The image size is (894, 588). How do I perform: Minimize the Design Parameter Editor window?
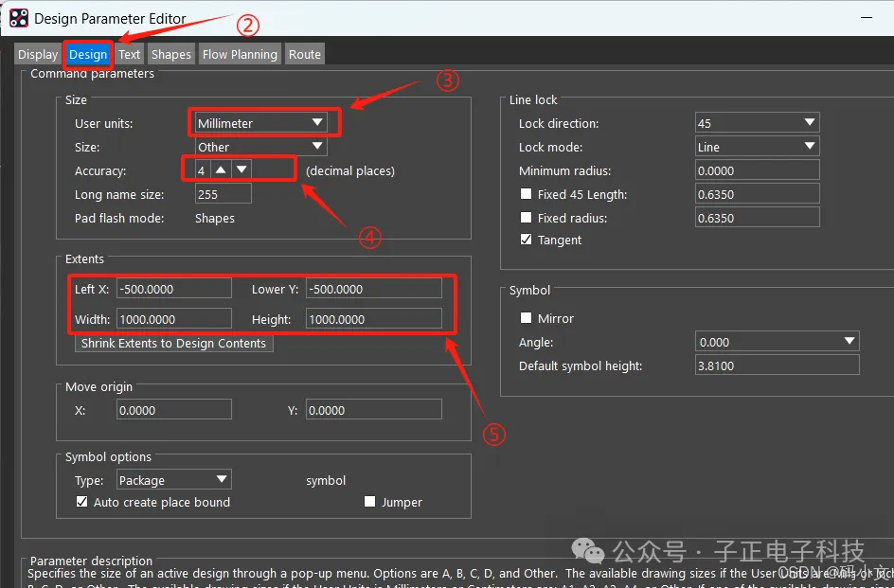pyautogui.click(x=866, y=18)
